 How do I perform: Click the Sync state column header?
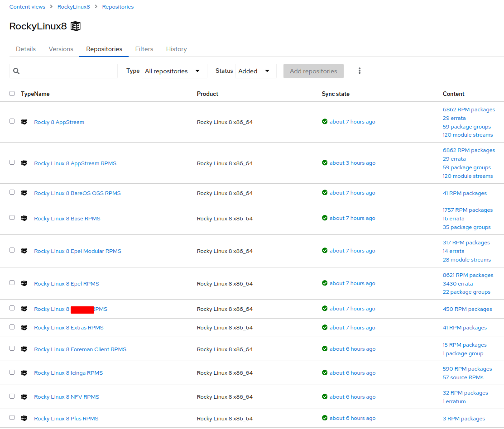(x=336, y=94)
